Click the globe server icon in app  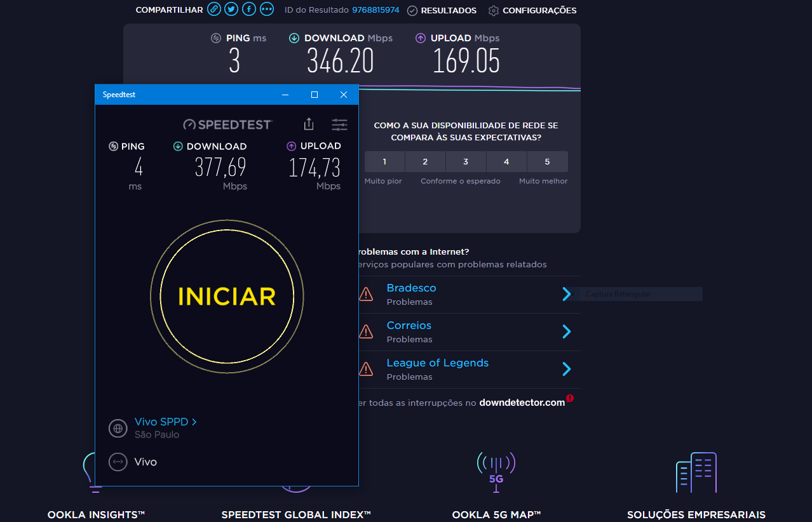pyautogui.click(x=118, y=428)
